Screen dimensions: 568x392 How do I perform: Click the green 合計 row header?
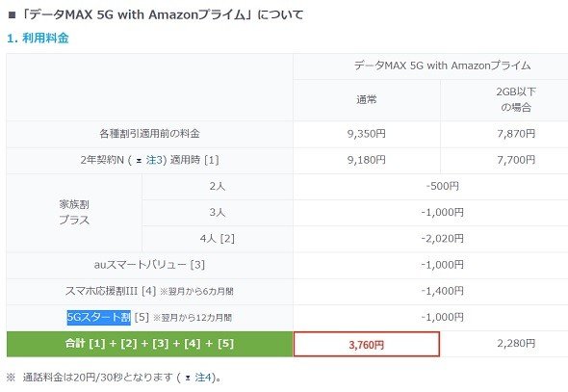pos(149,344)
